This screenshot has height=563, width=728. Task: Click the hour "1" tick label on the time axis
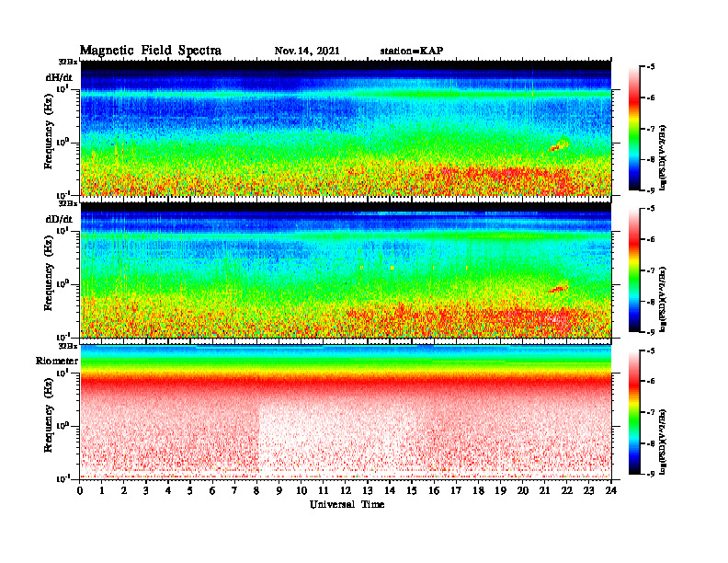[102, 490]
